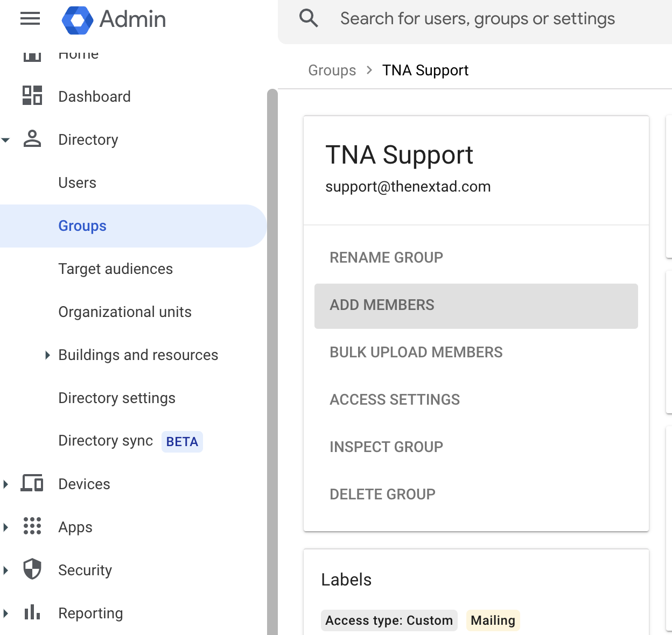This screenshot has width=672, height=635.
Task: Click DELETE GROUP button
Action: (382, 494)
